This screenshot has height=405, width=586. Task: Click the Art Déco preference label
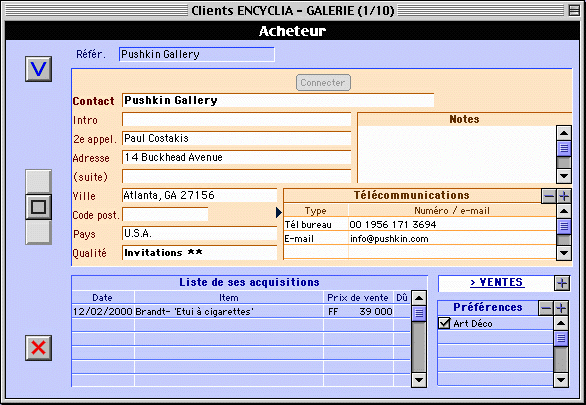click(473, 324)
